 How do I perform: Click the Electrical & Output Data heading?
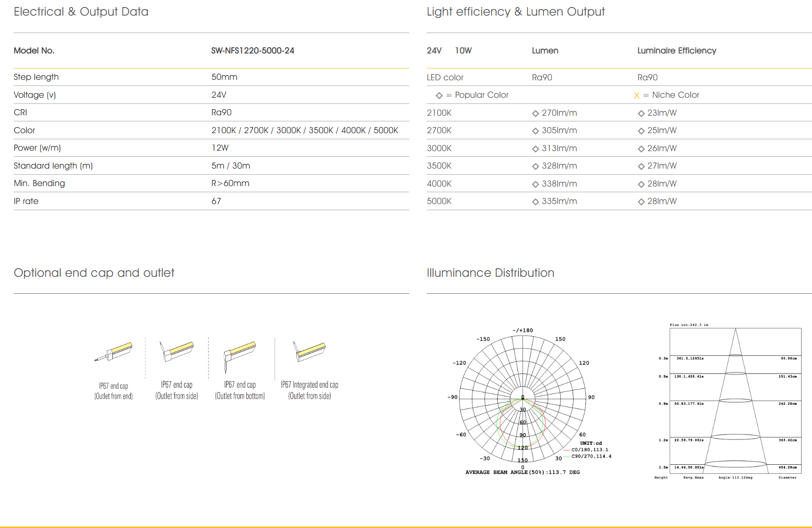coord(81,12)
